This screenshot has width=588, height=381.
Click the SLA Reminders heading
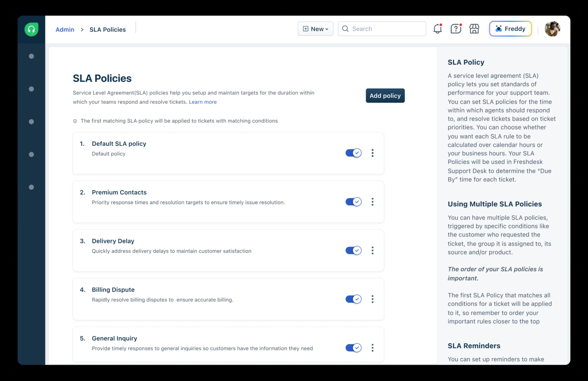click(474, 346)
